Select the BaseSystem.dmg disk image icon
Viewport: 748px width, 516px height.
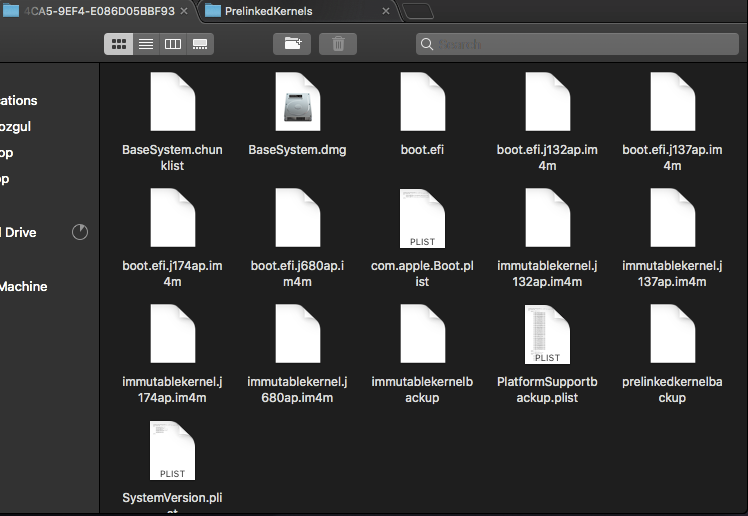tap(298, 102)
